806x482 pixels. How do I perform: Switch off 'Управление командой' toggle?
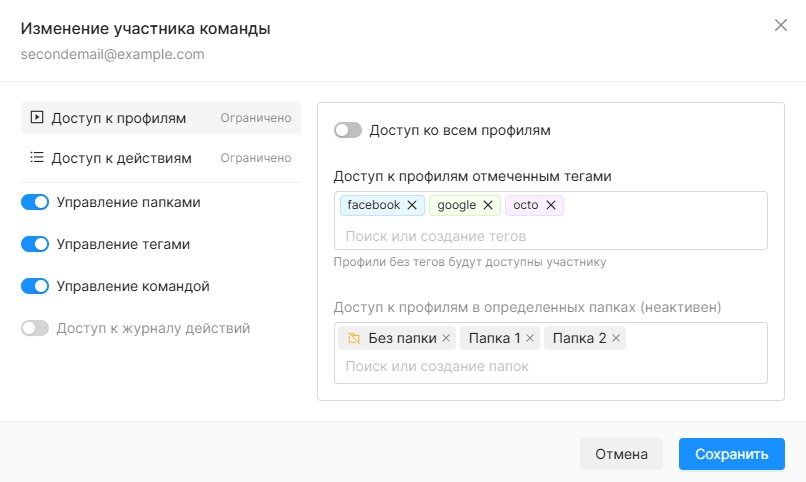[35, 286]
